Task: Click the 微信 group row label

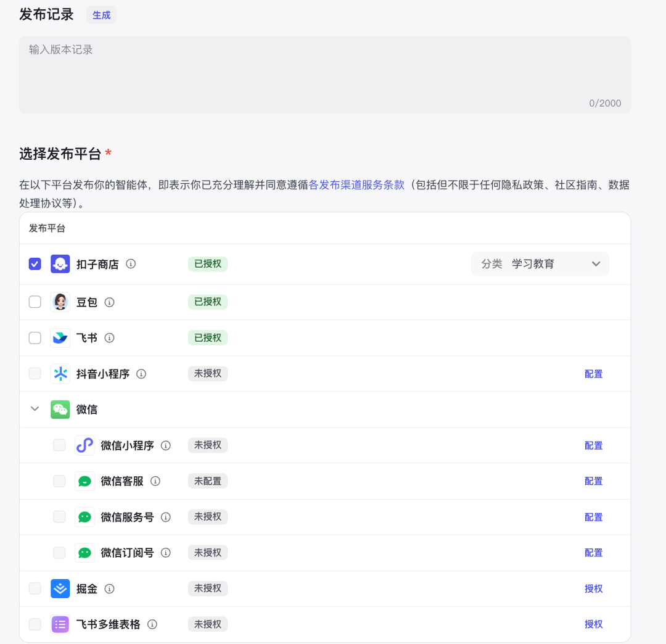Action: point(87,410)
